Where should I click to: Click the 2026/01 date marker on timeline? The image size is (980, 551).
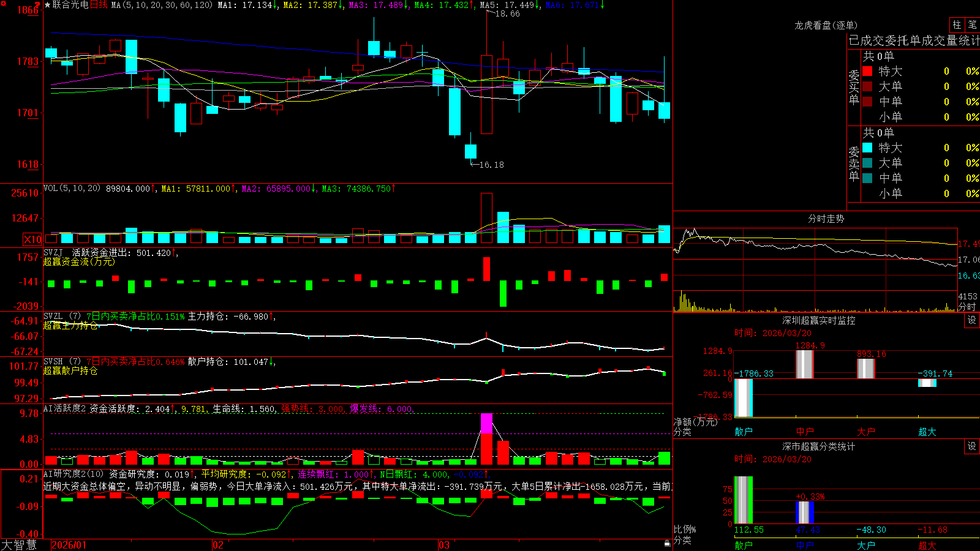[69, 545]
